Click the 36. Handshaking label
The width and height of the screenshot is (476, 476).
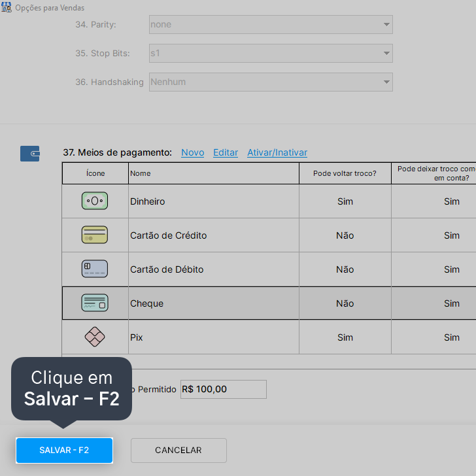click(109, 82)
